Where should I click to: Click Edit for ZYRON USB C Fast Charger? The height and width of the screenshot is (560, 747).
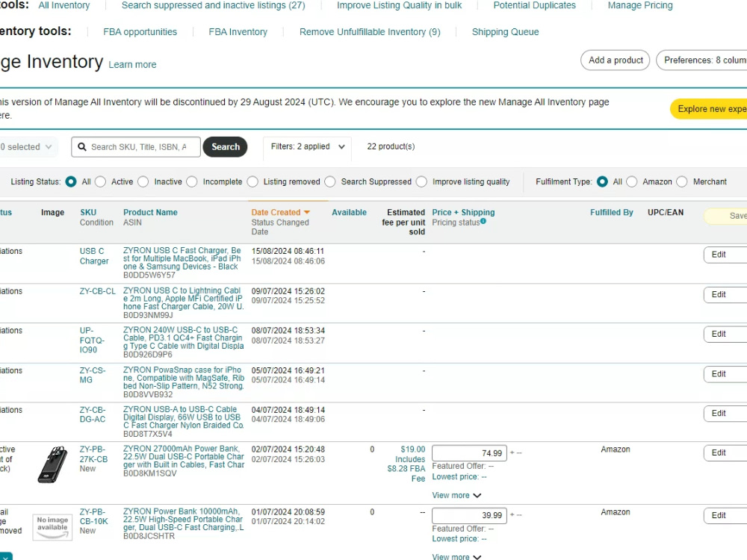725,255
